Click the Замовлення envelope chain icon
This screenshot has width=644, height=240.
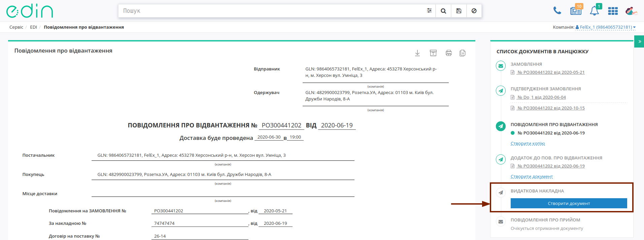[x=501, y=66]
